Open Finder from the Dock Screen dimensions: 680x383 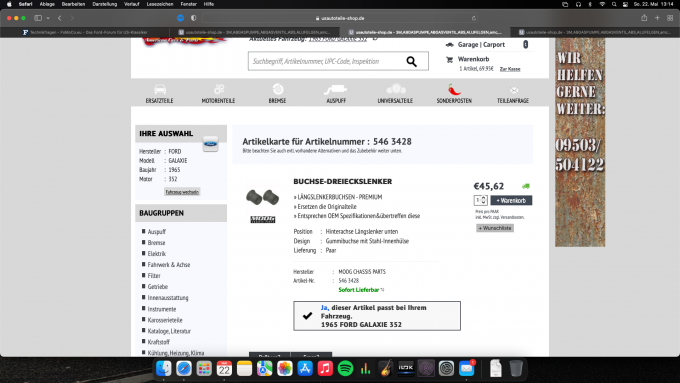click(x=163, y=369)
